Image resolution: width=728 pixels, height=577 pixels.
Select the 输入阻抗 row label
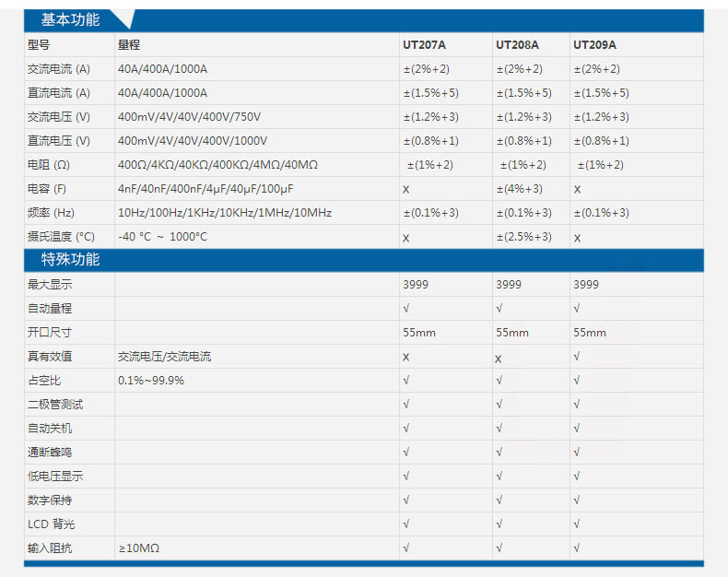coord(50,548)
